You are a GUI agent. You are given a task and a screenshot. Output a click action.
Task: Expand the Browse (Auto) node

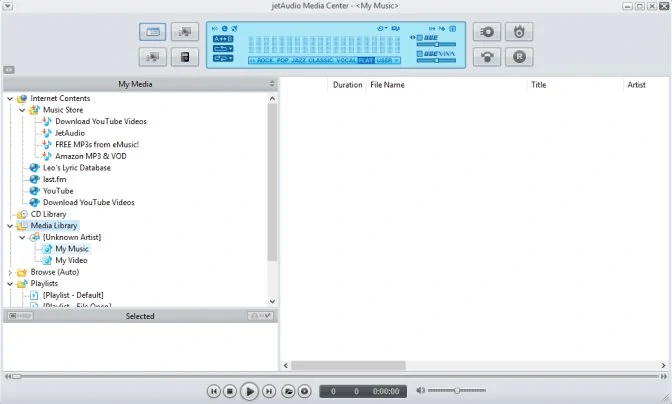10,272
